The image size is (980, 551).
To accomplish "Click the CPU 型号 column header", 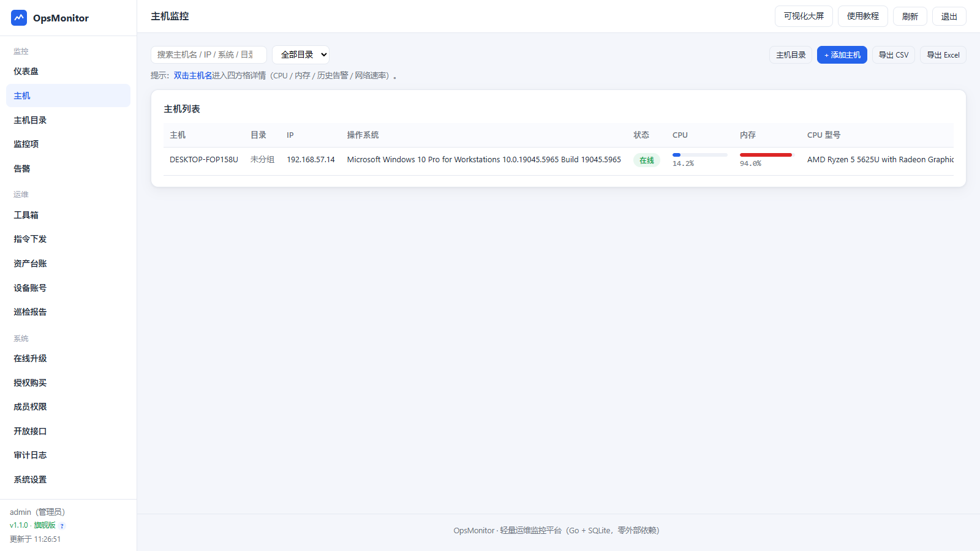I will (824, 135).
